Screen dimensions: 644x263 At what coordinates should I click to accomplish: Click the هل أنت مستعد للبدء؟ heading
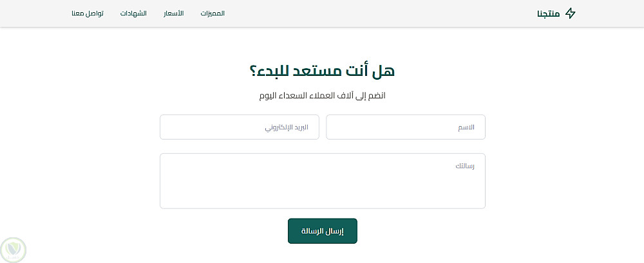322,71
